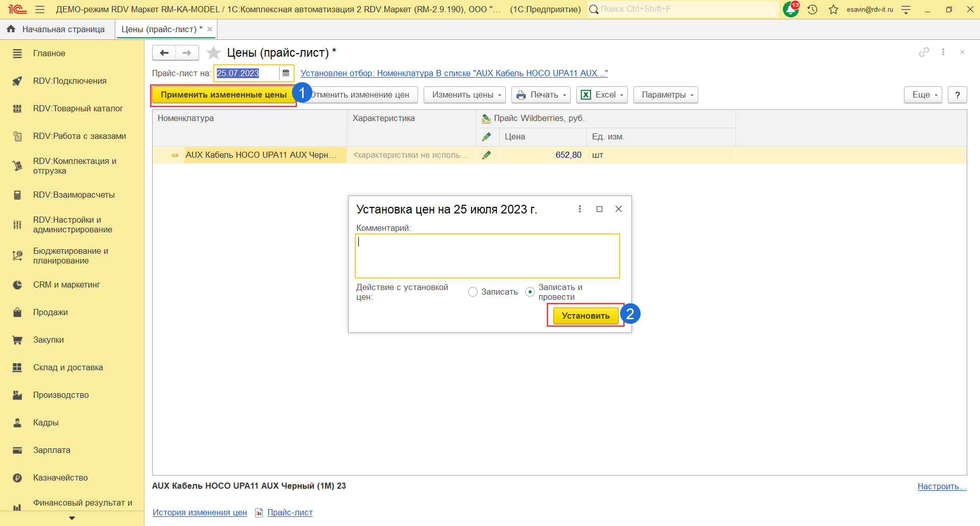Viewport: 980px width, 526px height.
Task: Open dialog's three-dot menu
Action: [x=580, y=209]
